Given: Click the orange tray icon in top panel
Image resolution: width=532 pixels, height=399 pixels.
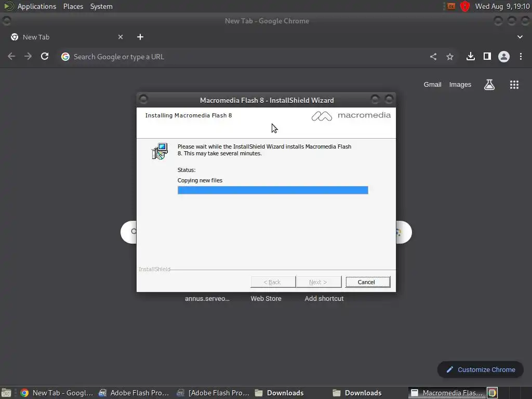Looking at the screenshot, I should pyautogui.click(x=451, y=6).
